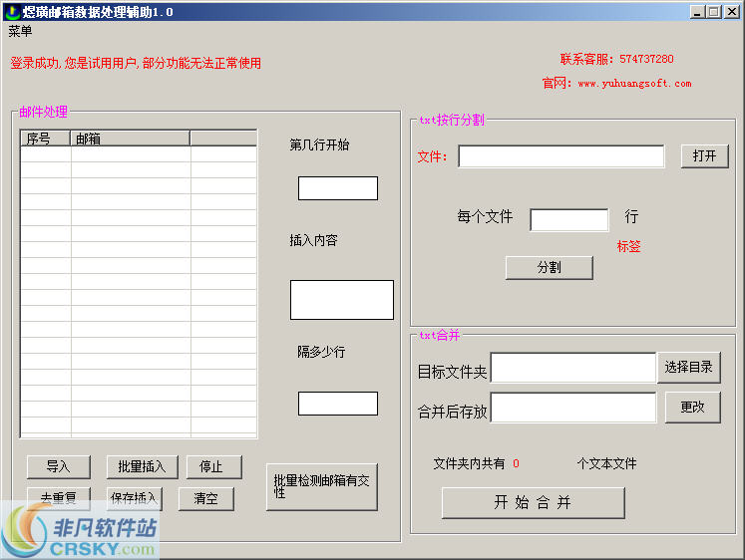Click the 批量检测邮箱有效性 button
This screenshot has height=560, width=745.
coord(322,487)
